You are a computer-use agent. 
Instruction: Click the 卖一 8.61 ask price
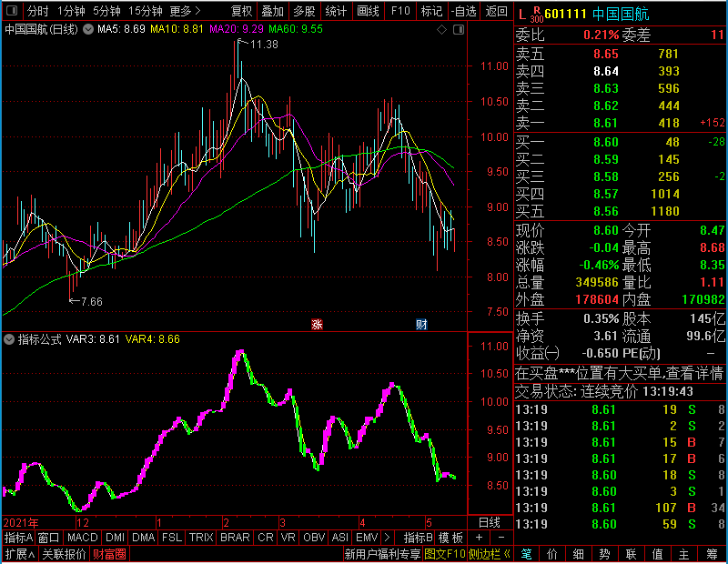click(606, 123)
